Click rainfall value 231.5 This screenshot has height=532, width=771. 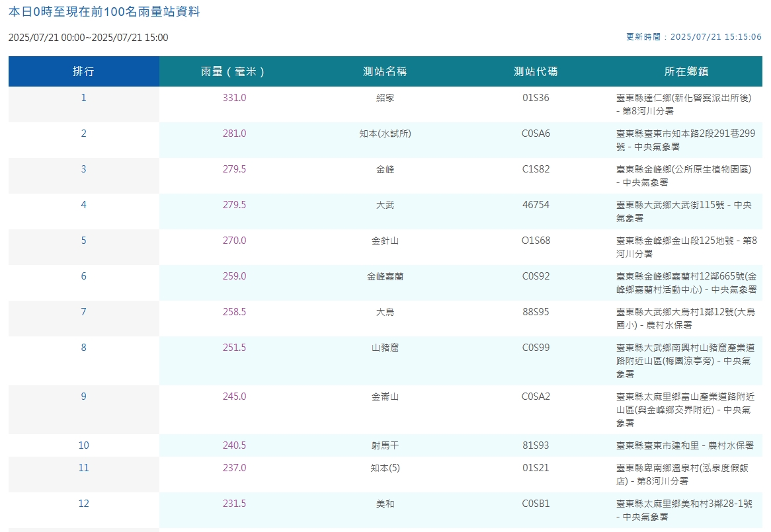pyautogui.click(x=235, y=504)
